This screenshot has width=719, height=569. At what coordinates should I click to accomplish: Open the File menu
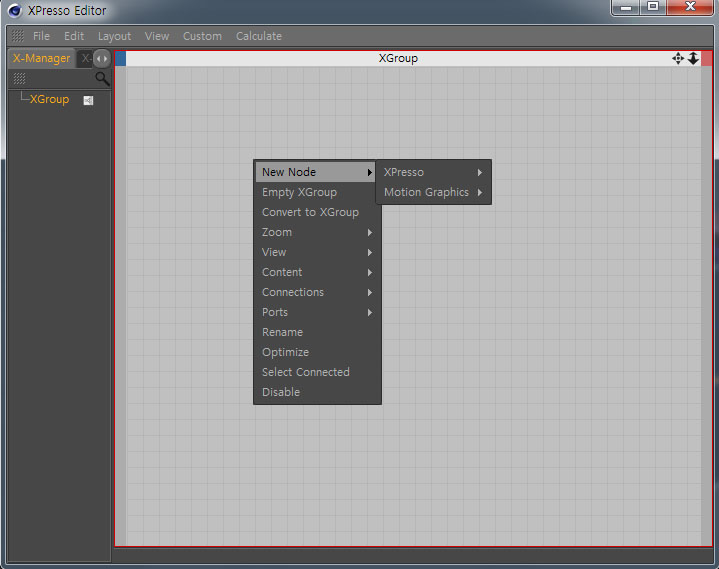41,36
